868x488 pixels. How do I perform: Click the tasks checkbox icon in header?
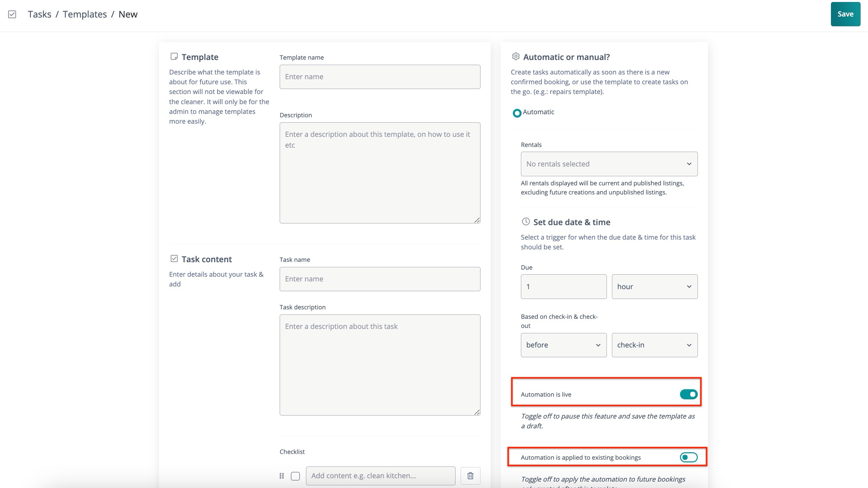pos(12,14)
